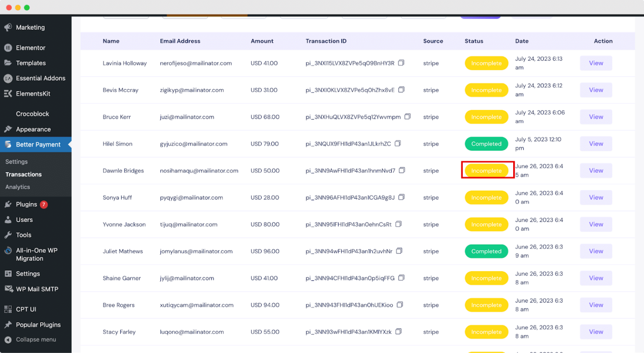This screenshot has width=644, height=353.
Task: Copy Stacy Farley's transaction ID
Action: tap(398, 332)
